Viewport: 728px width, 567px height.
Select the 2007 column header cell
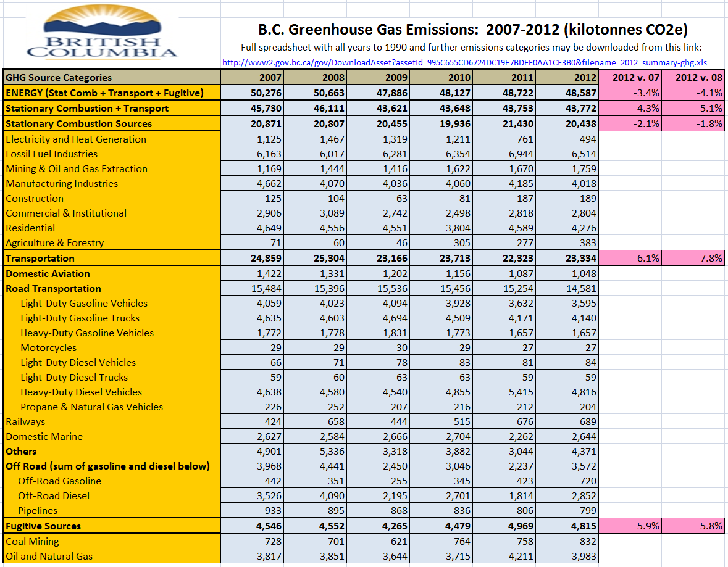pos(252,77)
